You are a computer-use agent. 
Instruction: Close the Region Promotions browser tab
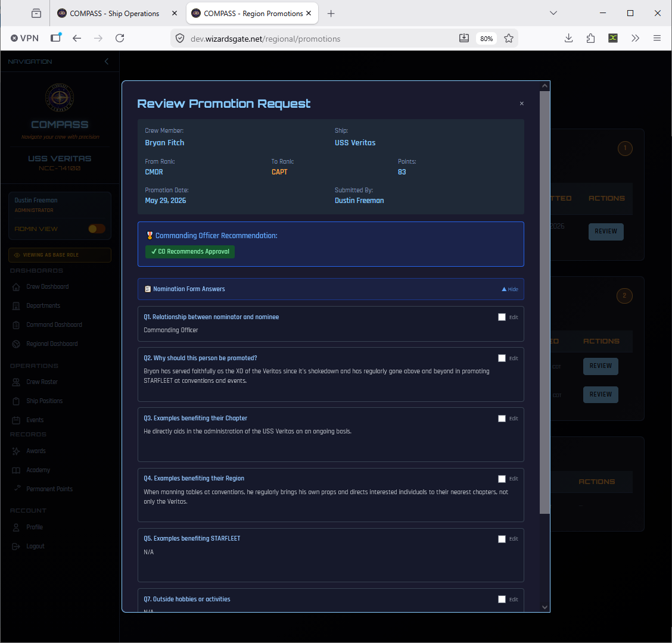click(309, 13)
